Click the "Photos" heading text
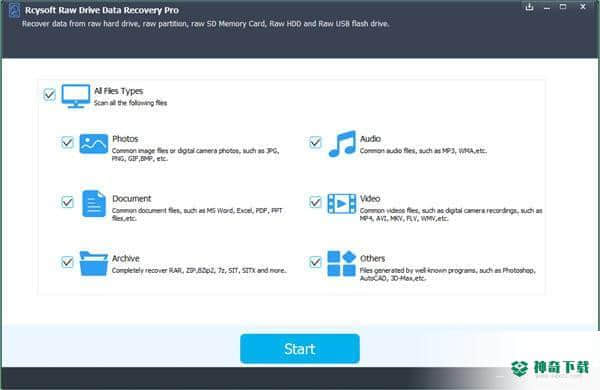 click(x=125, y=139)
